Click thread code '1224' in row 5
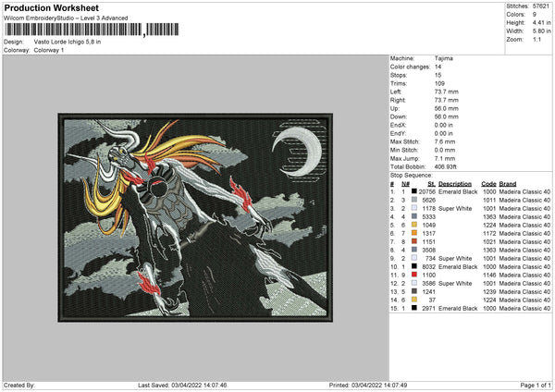 click(489, 225)
